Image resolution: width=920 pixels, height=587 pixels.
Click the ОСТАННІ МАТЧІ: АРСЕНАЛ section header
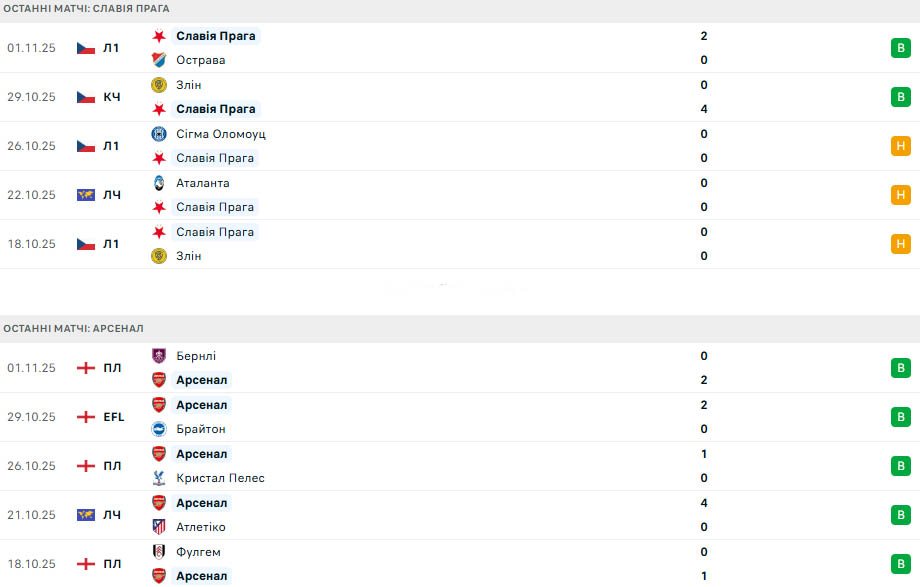pos(74,328)
